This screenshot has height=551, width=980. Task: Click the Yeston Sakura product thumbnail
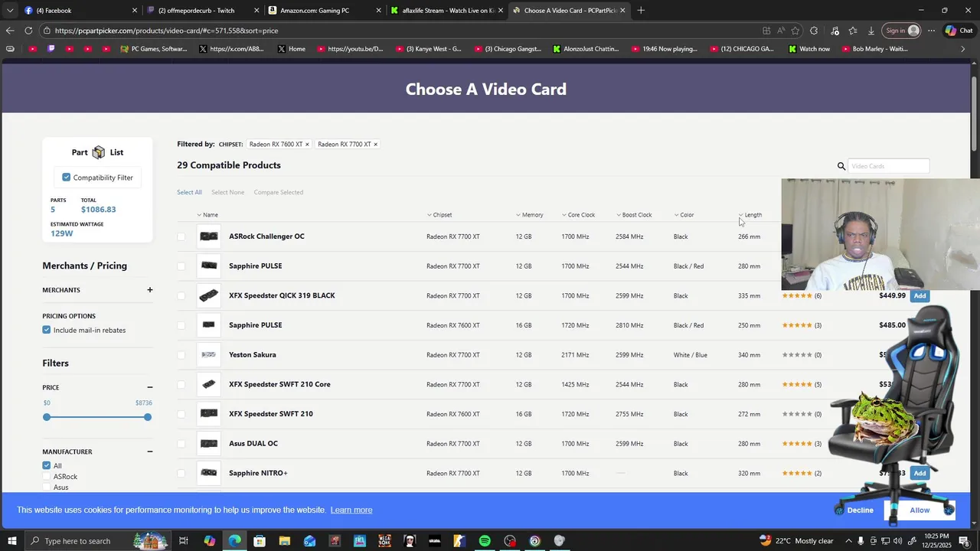pyautogui.click(x=208, y=355)
